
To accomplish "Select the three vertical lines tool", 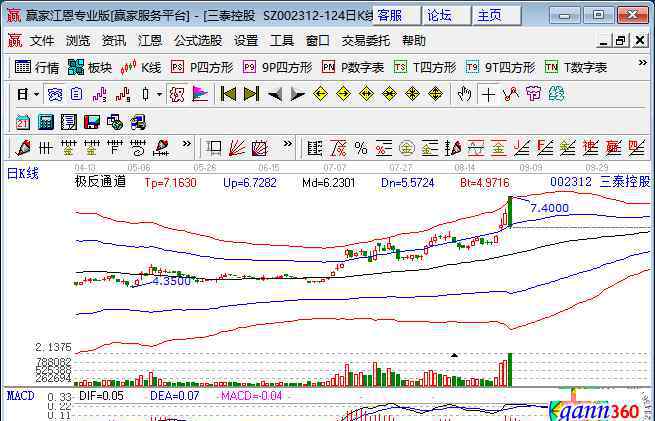I will pyautogui.click(x=45, y=148).
